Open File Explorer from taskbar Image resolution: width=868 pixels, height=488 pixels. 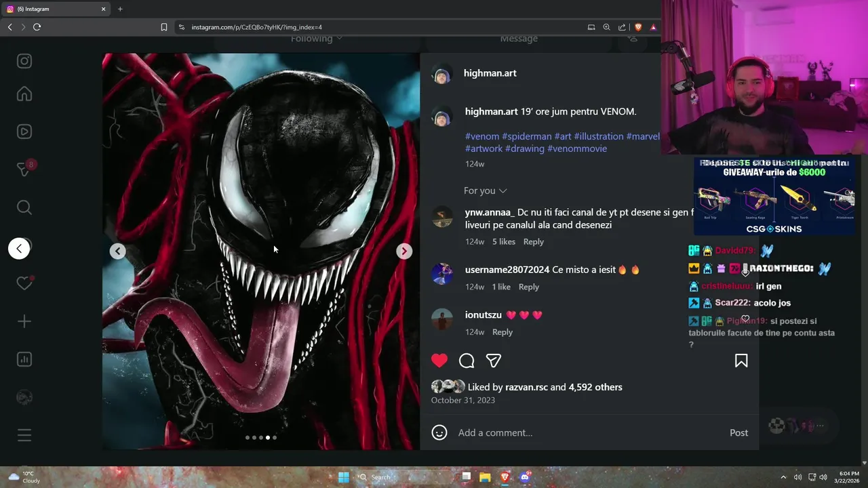(485, 477)
